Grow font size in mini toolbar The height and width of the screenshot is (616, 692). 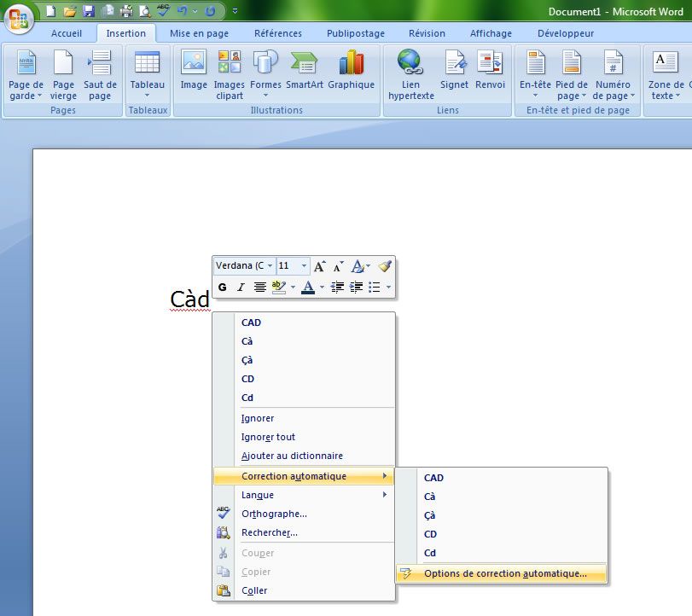click(x=319, y=266)
